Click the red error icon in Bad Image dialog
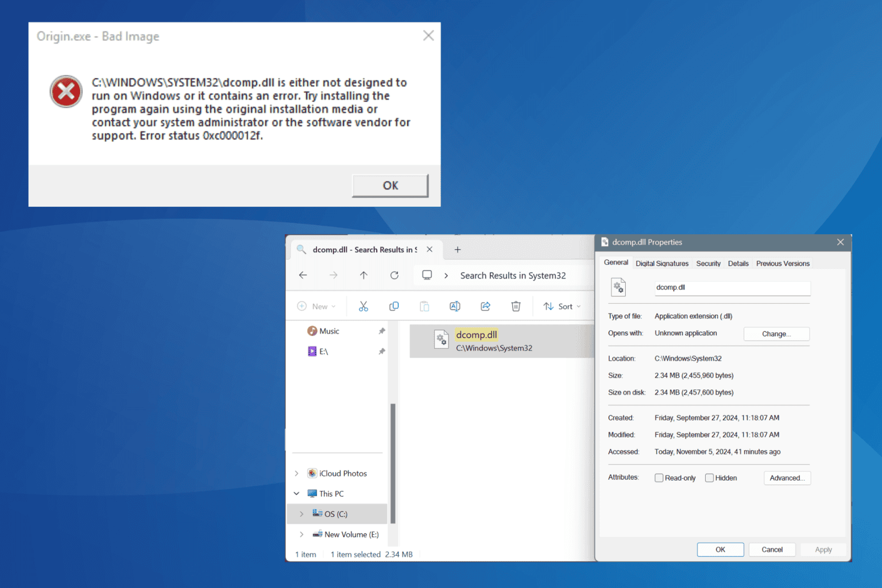This screenshot has height=588, width=882. 66,91
